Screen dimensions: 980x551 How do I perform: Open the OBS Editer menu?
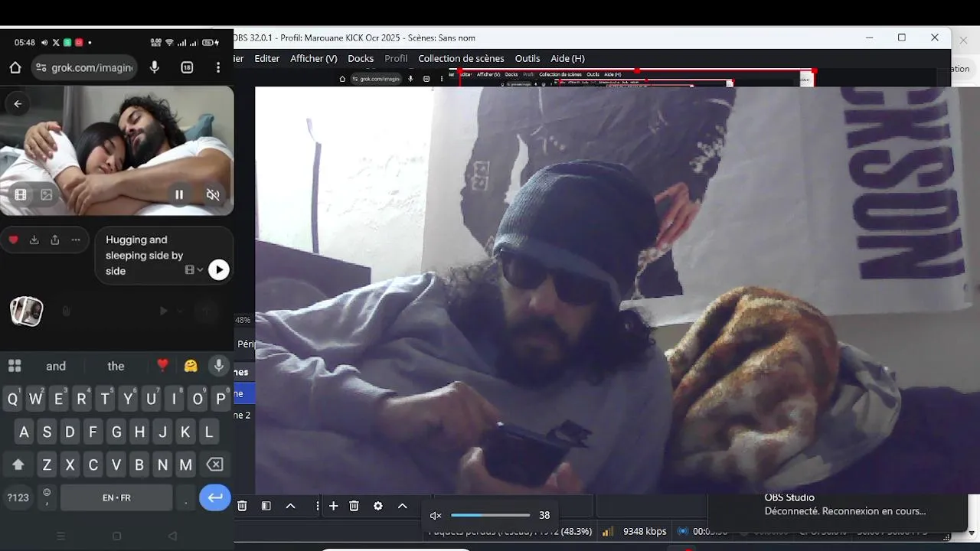tap(267, 58)
